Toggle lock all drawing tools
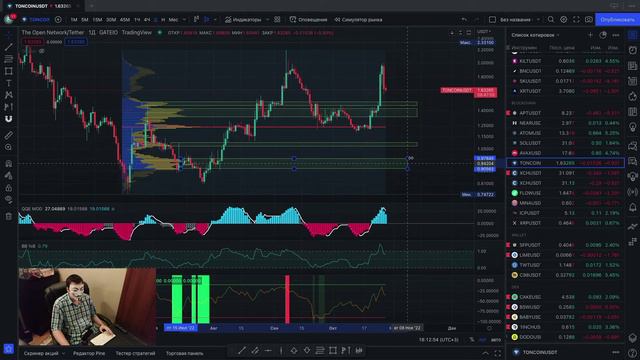The image size is (640, 360). pos(9,188)
